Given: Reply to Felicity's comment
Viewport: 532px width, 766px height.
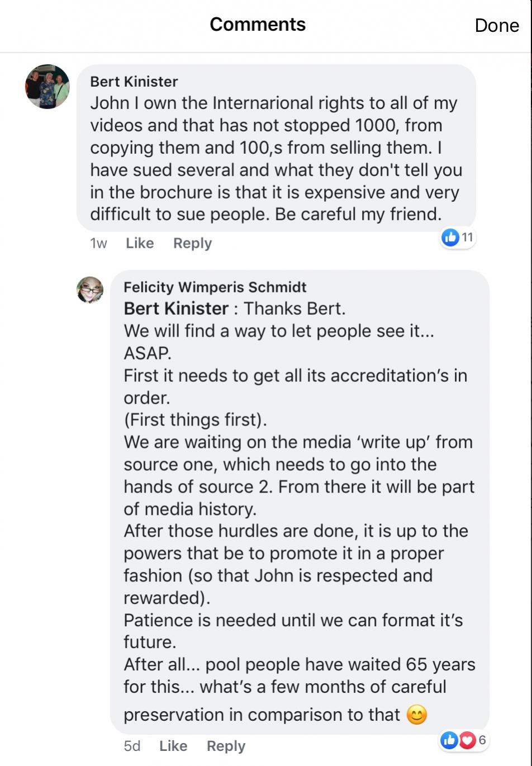Looking at the screenshot, I should click(226, 746).
